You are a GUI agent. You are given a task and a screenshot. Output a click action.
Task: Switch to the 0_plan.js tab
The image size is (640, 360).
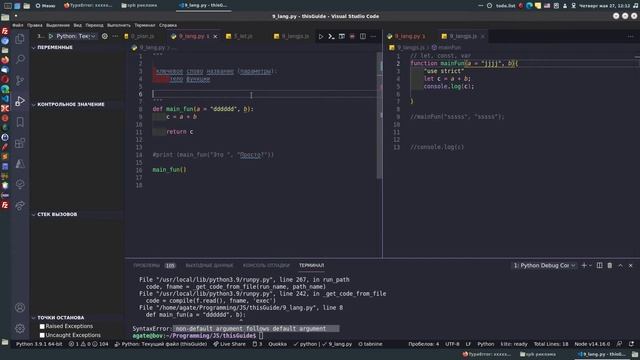pos(142,36)
